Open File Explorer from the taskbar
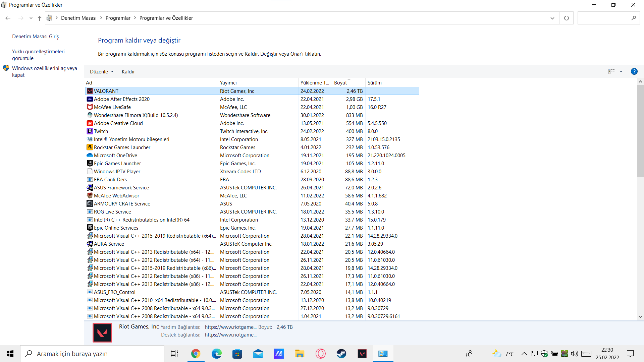This screenshot has width=644, height=362. click(x=300, y=354)
